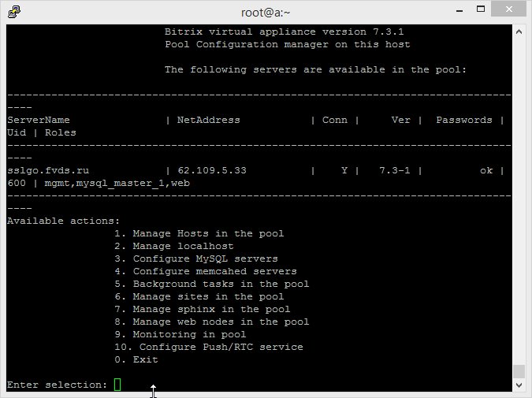The width and height of the screenshot is (532, 398).
Task: Close the root@a:~ terminal window
Action: 508,9
